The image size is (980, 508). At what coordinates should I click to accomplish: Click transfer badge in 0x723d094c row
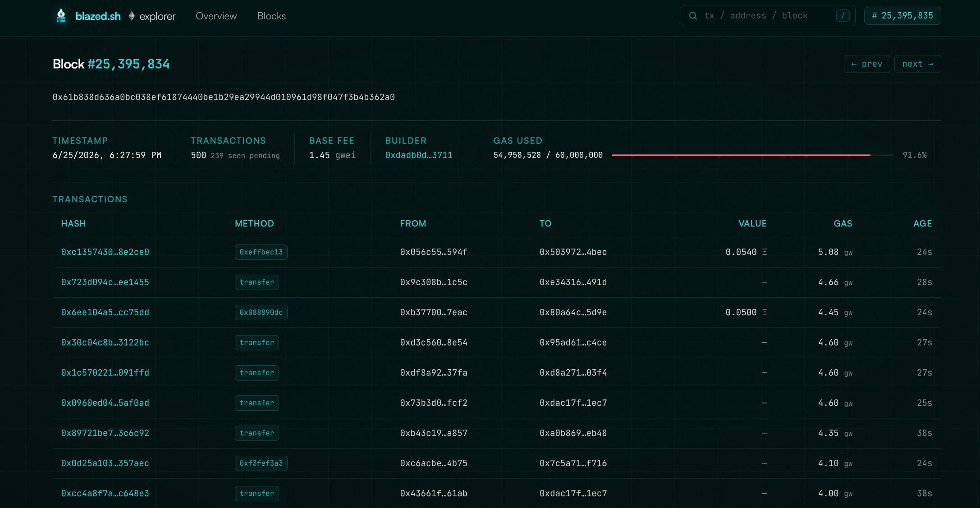tap(256, 282)
